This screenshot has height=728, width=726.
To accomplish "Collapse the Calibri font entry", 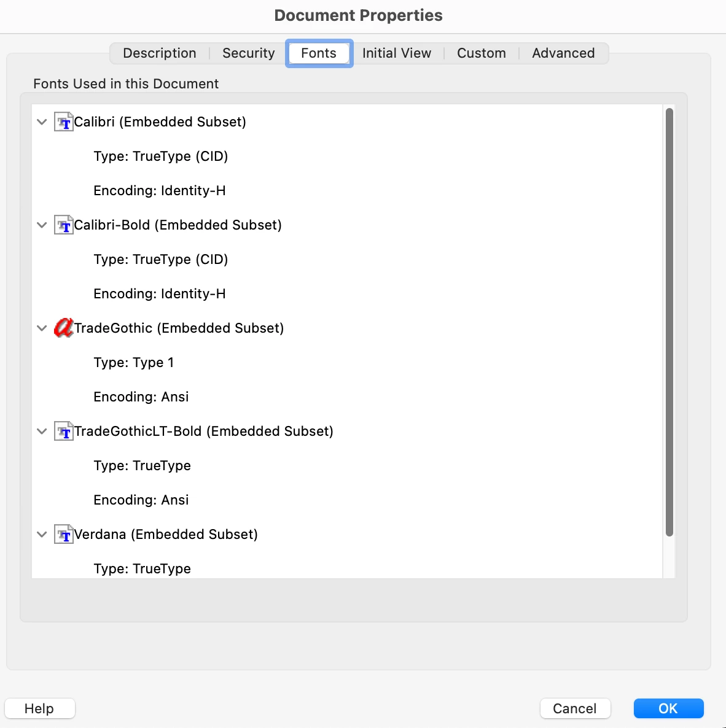I will pos(42,122).
